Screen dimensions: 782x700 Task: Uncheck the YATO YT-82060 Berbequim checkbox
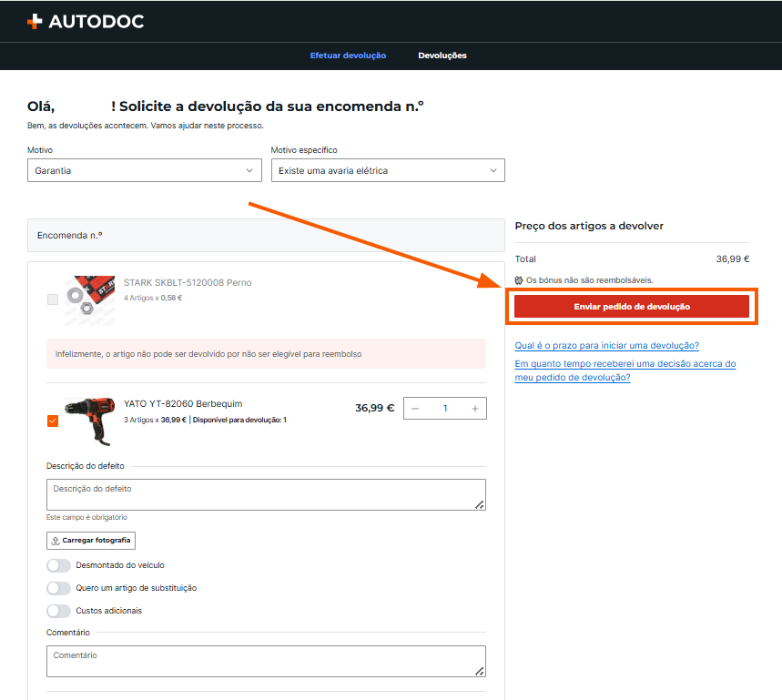53,421
